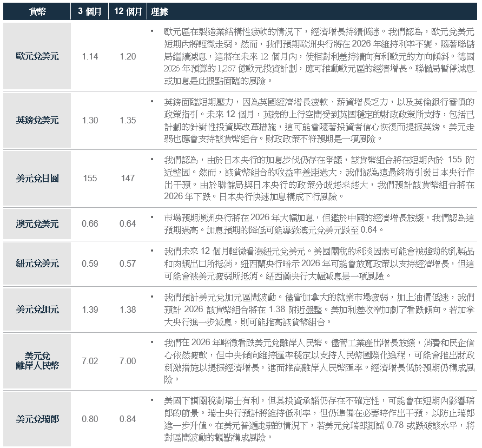The height and width of the screenshot is (448, 482).
Task: Select the 美元兌加元 currency row label
Action: [x=37, y=309]
